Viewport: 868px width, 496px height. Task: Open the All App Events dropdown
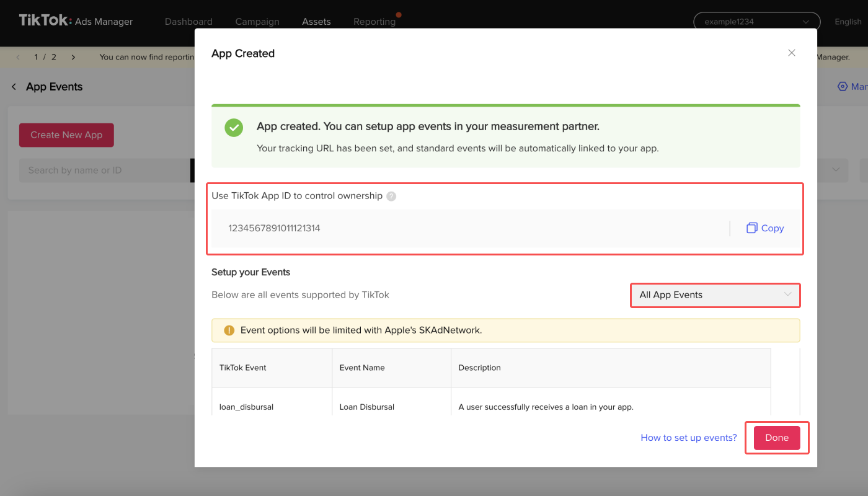coord(715,295)
